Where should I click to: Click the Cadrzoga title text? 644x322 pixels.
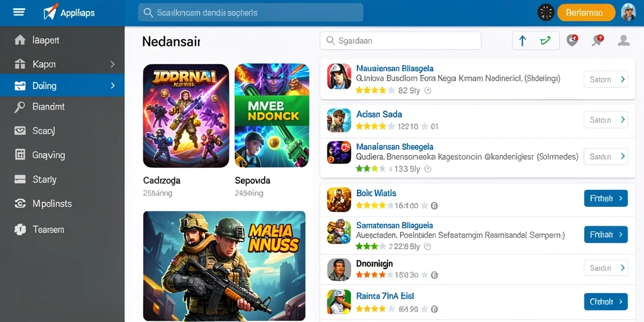[162, 180]
